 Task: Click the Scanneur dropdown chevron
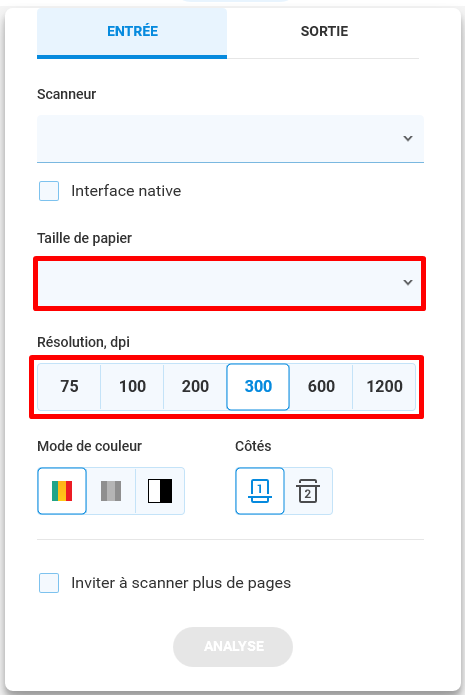click(408, 138)
